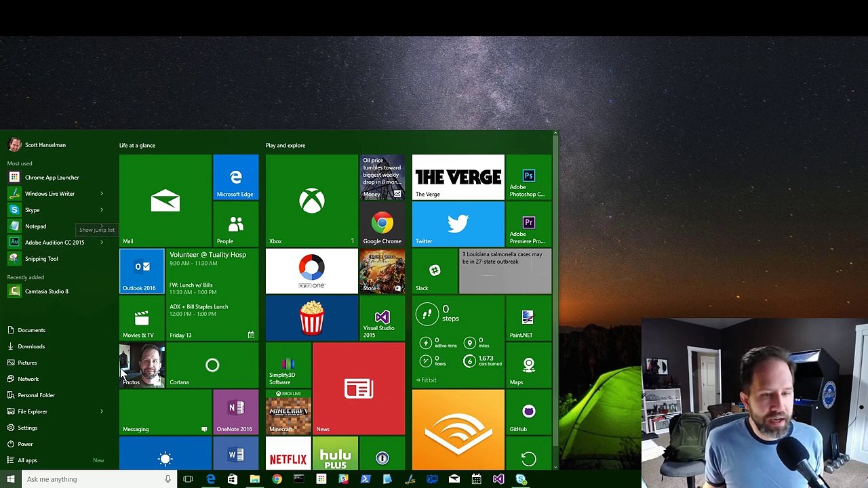Open The Verge tile
Screen dimensions: 868x488
coord(458,177)
